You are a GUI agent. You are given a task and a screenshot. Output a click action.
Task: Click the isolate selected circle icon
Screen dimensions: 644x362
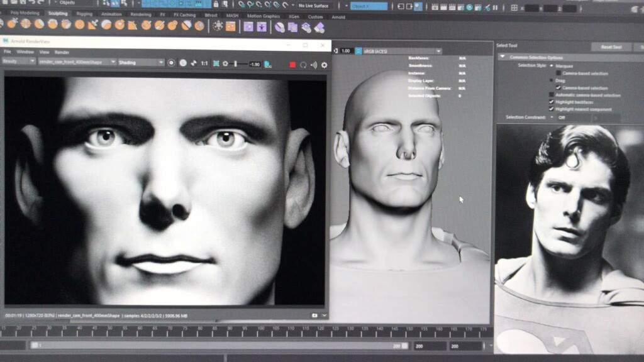pos(171,63)
